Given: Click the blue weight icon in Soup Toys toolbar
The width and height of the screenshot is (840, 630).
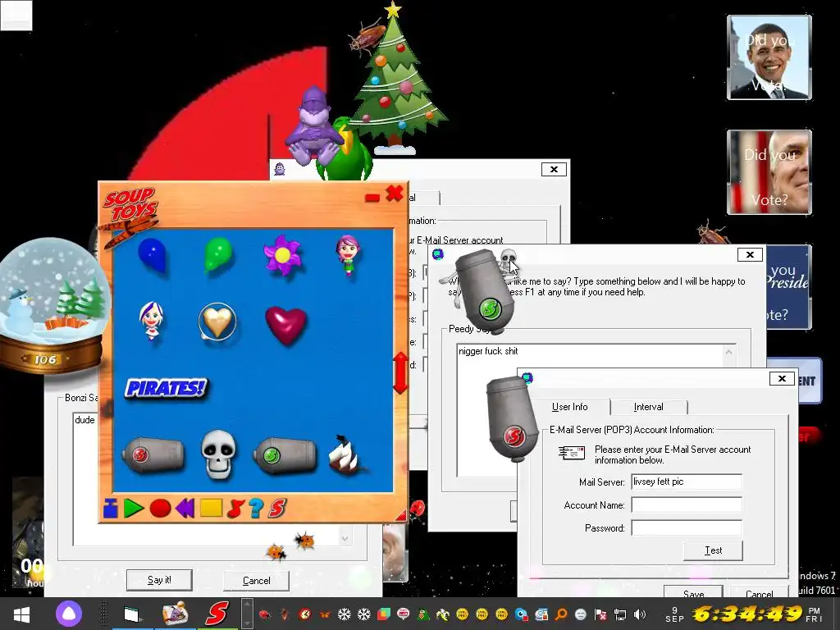Looking at the screenshot, I should pos(111,509).
